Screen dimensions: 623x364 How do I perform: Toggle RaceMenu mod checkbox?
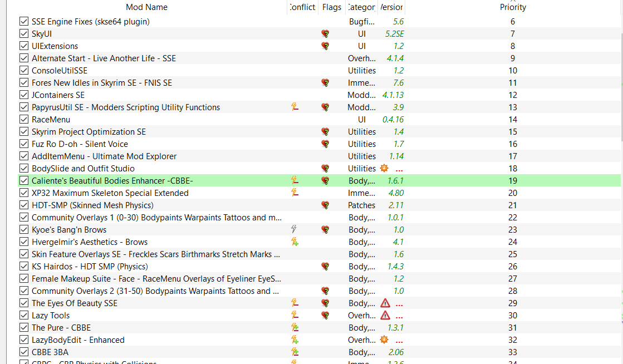tap(24, 119)
